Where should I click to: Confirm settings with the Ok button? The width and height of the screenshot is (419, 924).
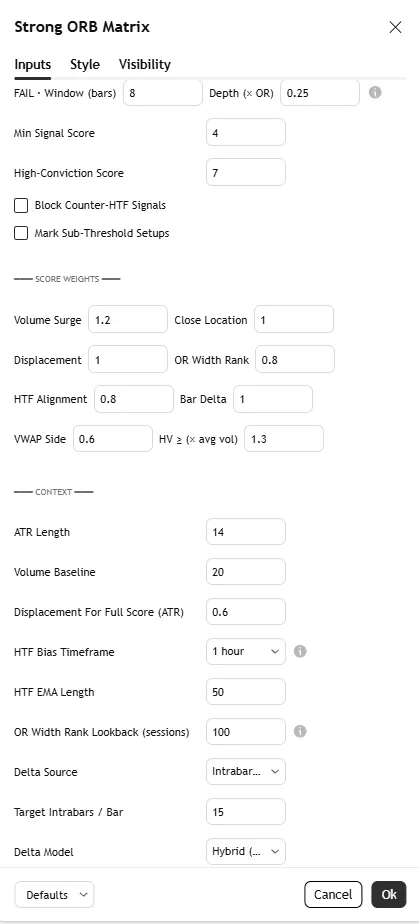tap(389, 894)
